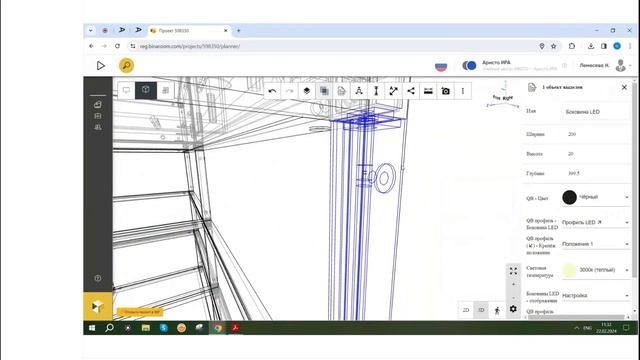Click the document icon in panel header
640x360 pixels.
(532, 87)
